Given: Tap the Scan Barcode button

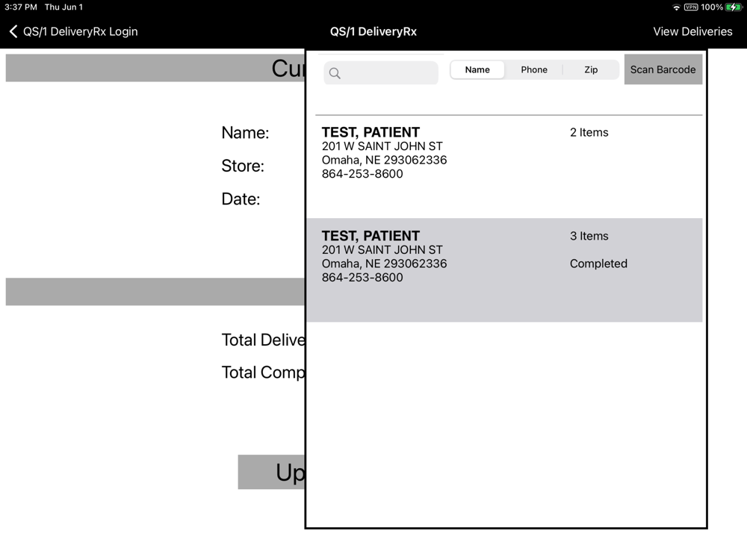Looking at the screenshot, I should [x=663, y=69].
